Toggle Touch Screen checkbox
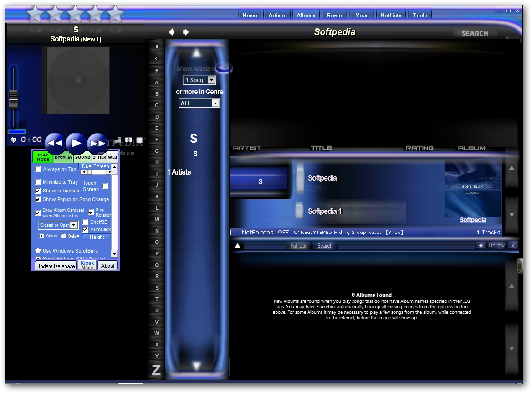 coord(105,186)
